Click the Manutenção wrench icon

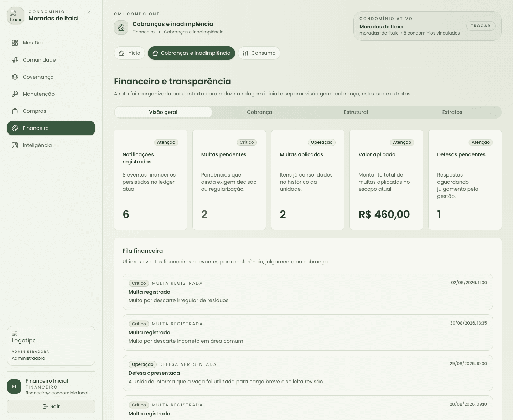15,94
